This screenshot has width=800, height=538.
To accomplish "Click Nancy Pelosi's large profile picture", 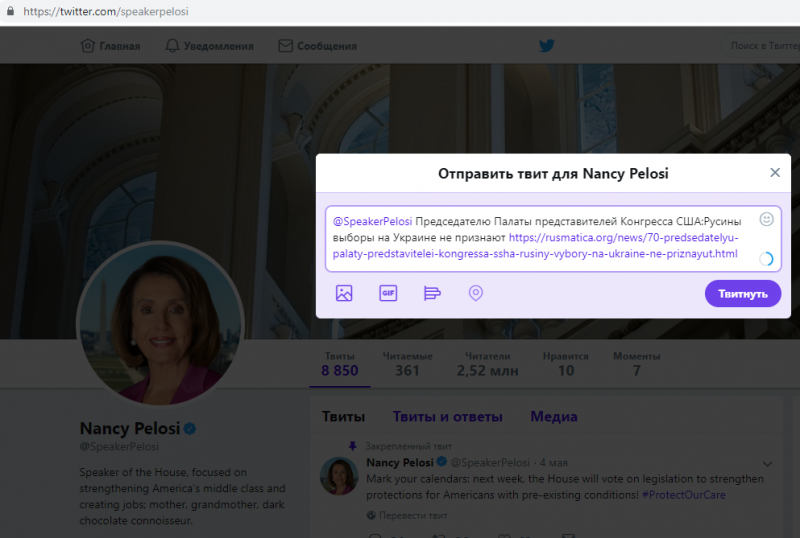I will tap(161, 325).
